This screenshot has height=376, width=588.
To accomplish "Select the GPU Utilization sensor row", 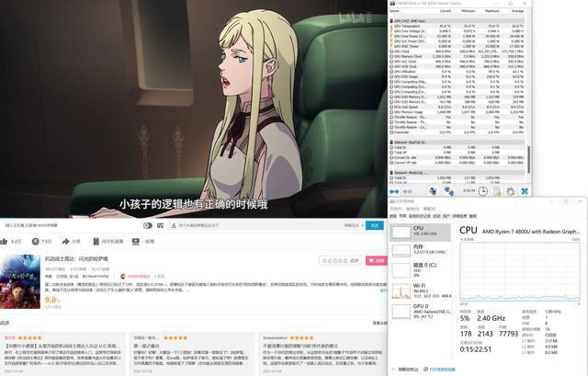I will (x=458, y=72).
